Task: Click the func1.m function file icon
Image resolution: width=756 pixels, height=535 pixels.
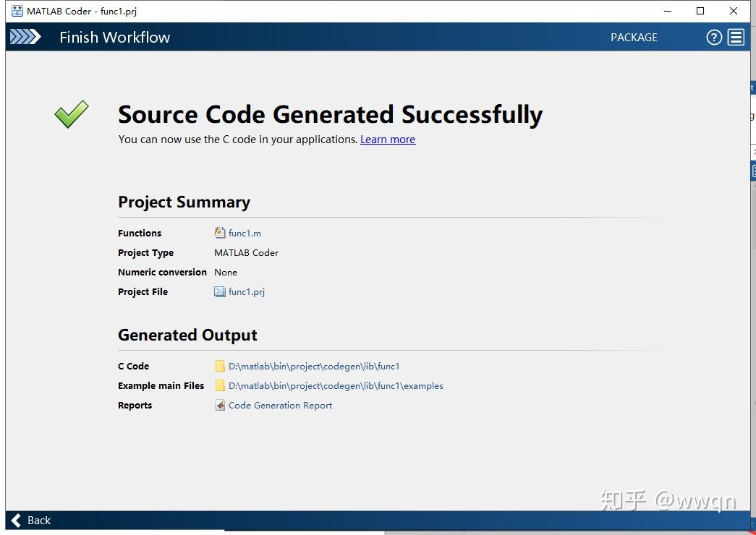Action: point(220,233)
